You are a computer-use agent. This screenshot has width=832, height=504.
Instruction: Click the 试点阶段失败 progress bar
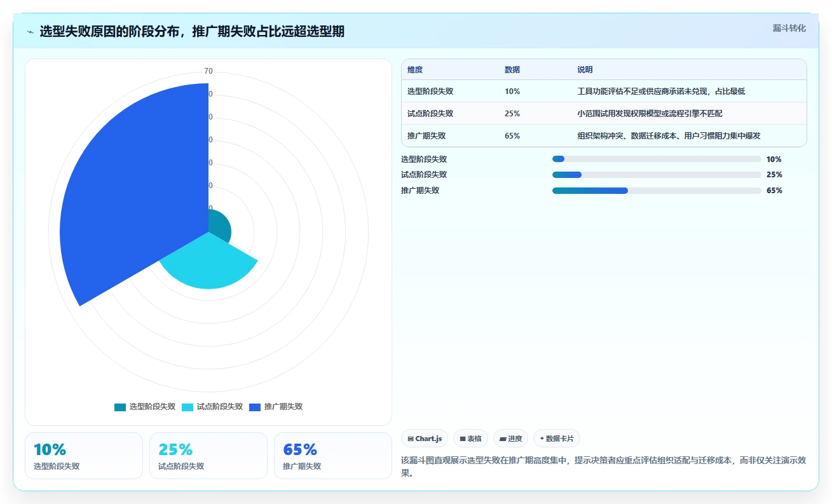tap(657, 175)
